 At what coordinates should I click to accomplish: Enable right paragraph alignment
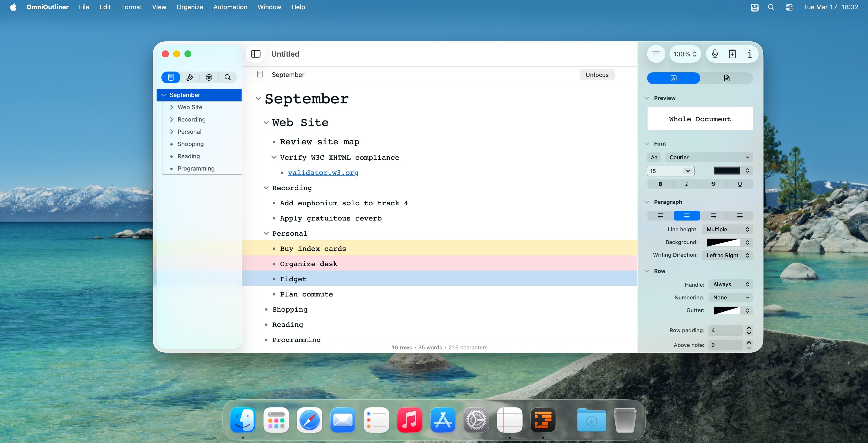[x=713, y=216]
